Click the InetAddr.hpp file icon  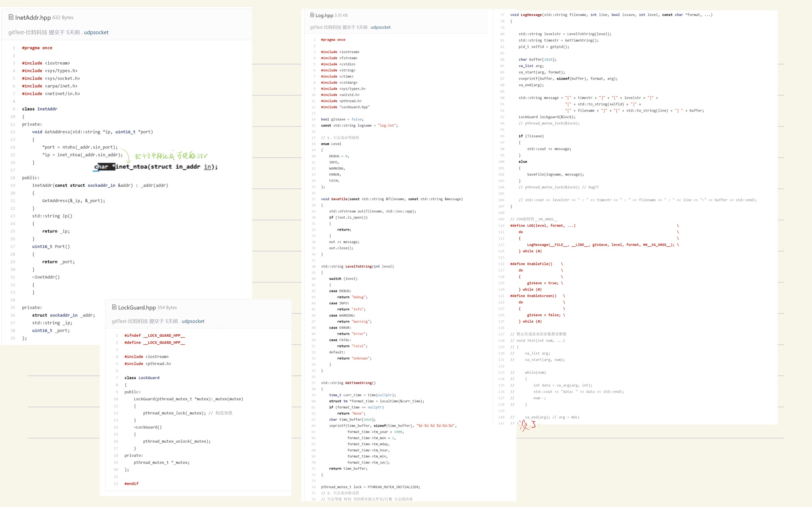tap(11, 17)
